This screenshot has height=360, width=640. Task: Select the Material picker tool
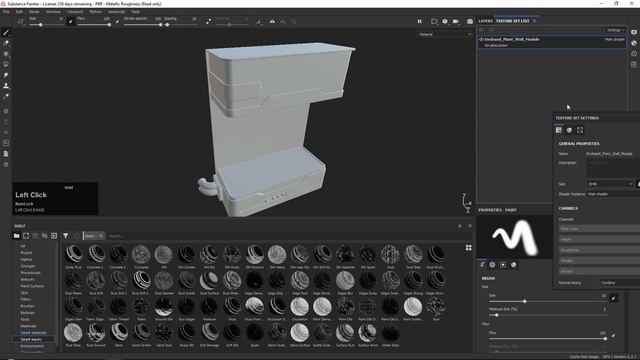point(6,97)
